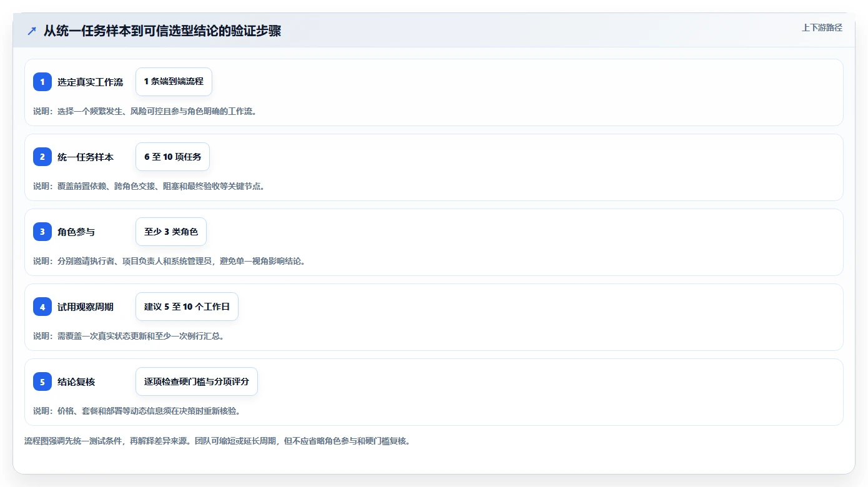Click the 6 至 10 项任务 pill

(x=172, y=157)
